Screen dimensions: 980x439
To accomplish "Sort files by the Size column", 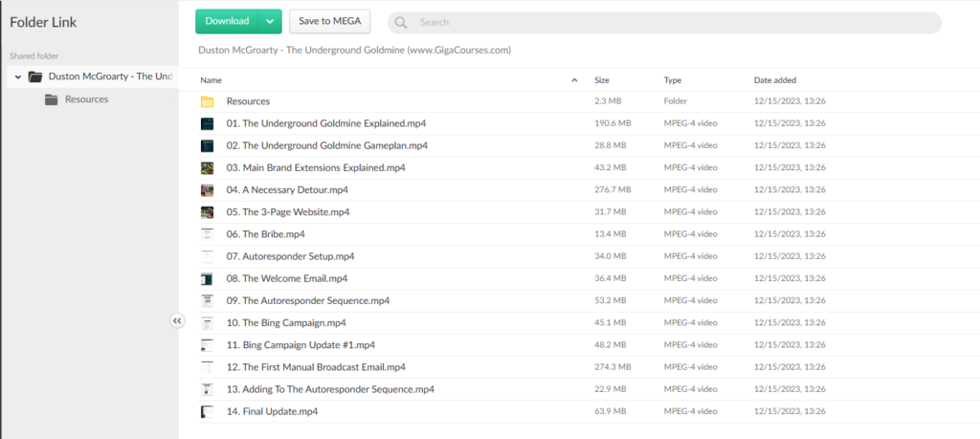I will [x=602, y=80].
